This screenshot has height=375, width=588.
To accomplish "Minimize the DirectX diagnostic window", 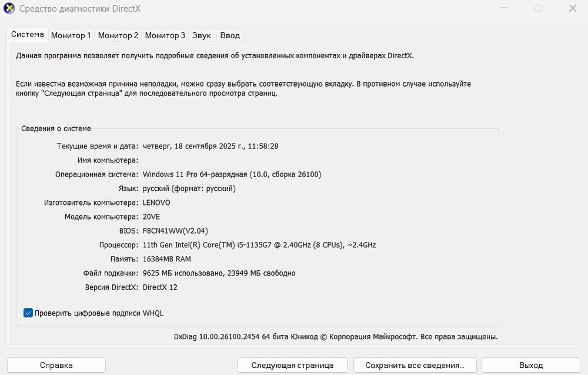I will (503, 8).
